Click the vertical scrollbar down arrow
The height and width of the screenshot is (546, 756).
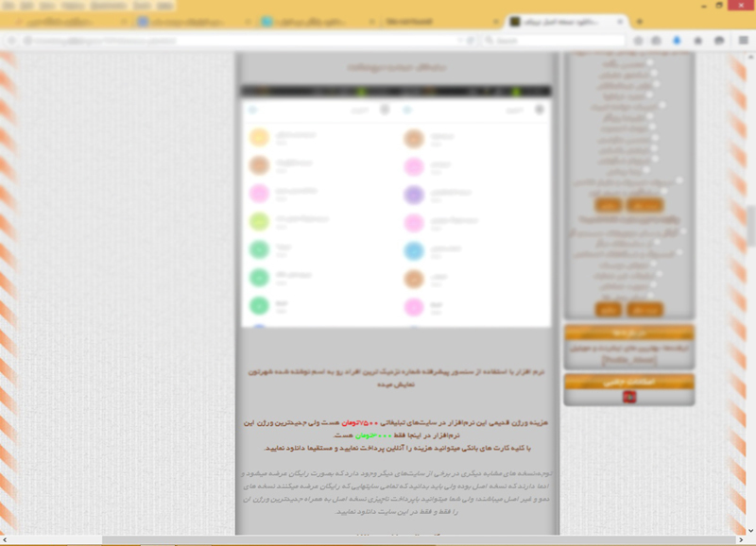(x=750, y=531)
